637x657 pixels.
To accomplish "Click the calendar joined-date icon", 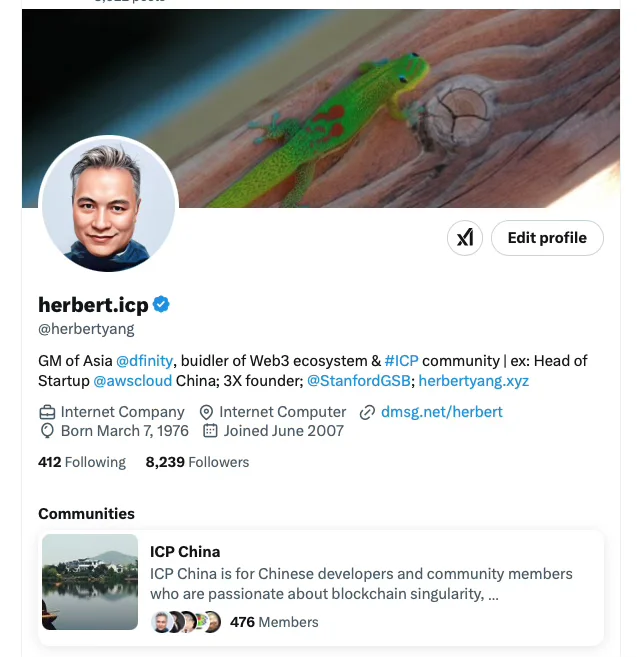I will 210,431.
